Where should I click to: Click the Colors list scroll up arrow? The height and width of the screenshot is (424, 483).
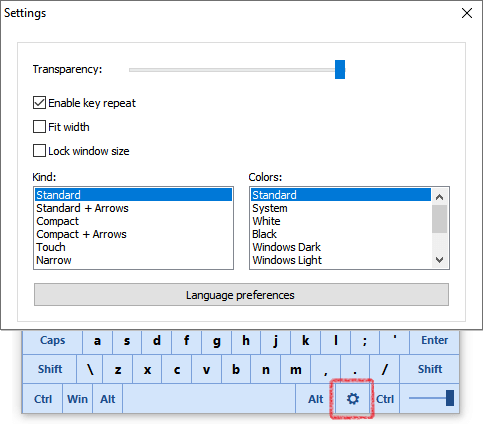pos(439,197)
